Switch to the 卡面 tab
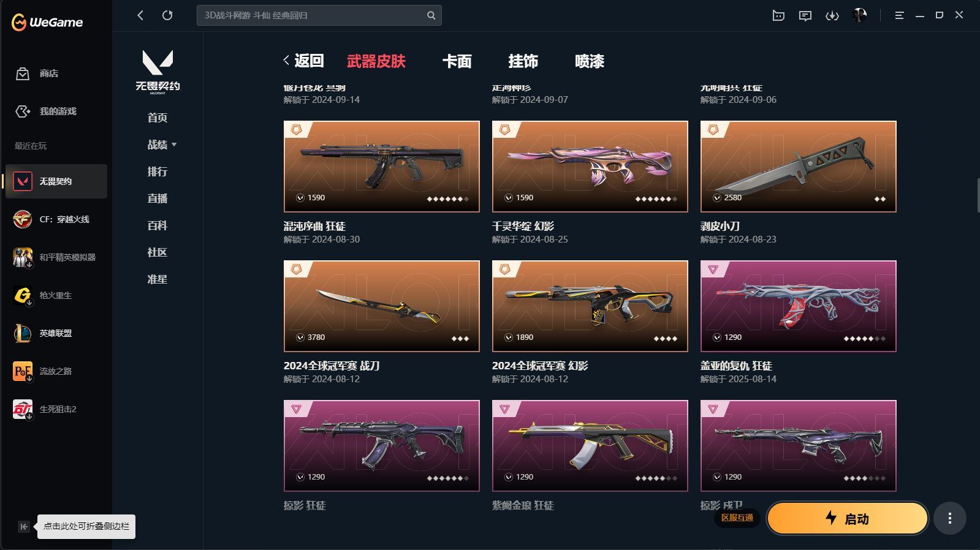Viewport: 980px width, 550px height. tap(457, 61)
